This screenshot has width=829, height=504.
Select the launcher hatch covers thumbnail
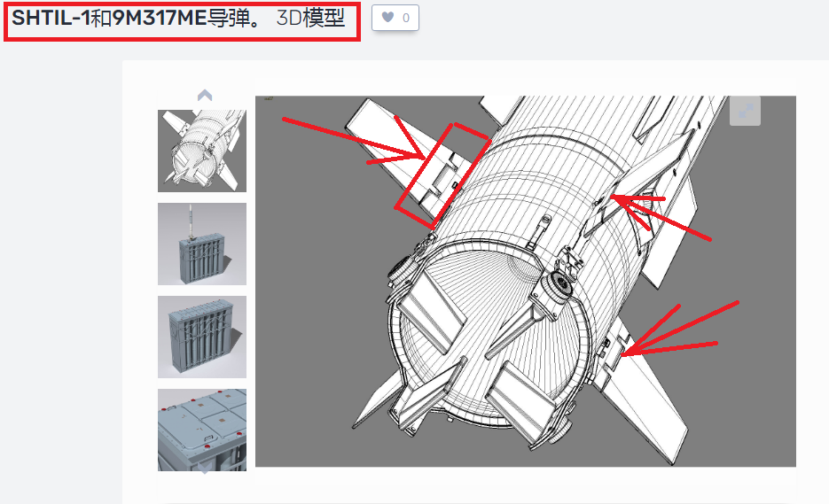coord(202,430)
